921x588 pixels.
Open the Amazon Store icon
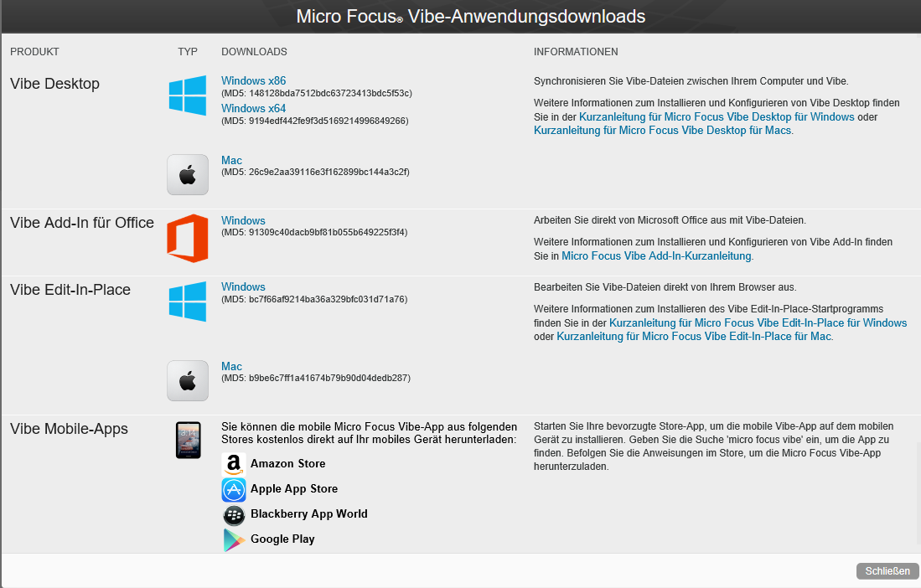[x=234, y=464]
